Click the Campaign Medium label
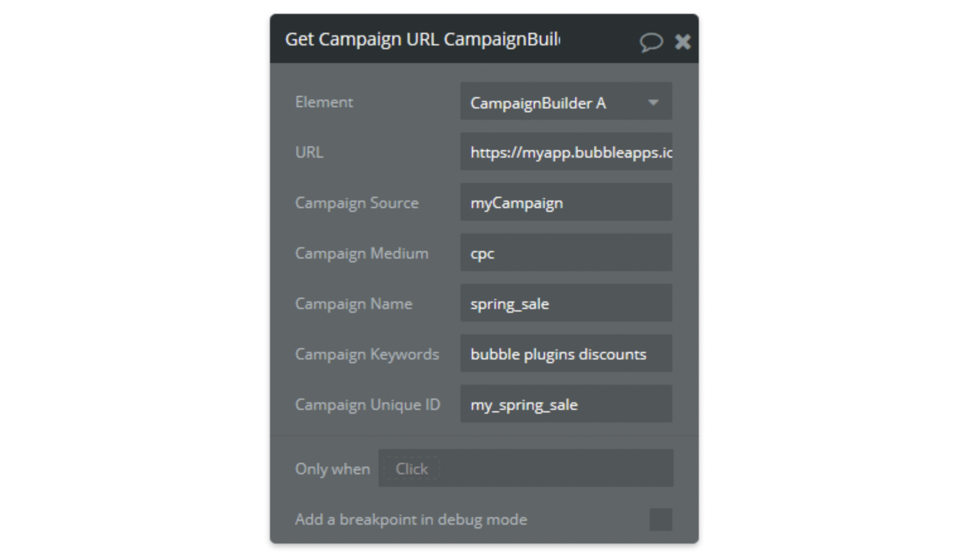Image resolution: width=965 pixels, height=560 pixels. (x=361, y=254)
